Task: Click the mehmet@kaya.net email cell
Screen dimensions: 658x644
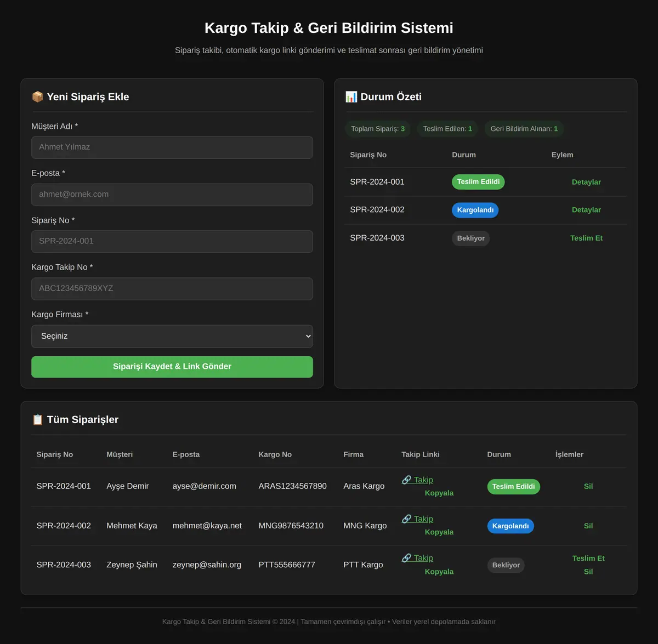Action: (207, 526)
